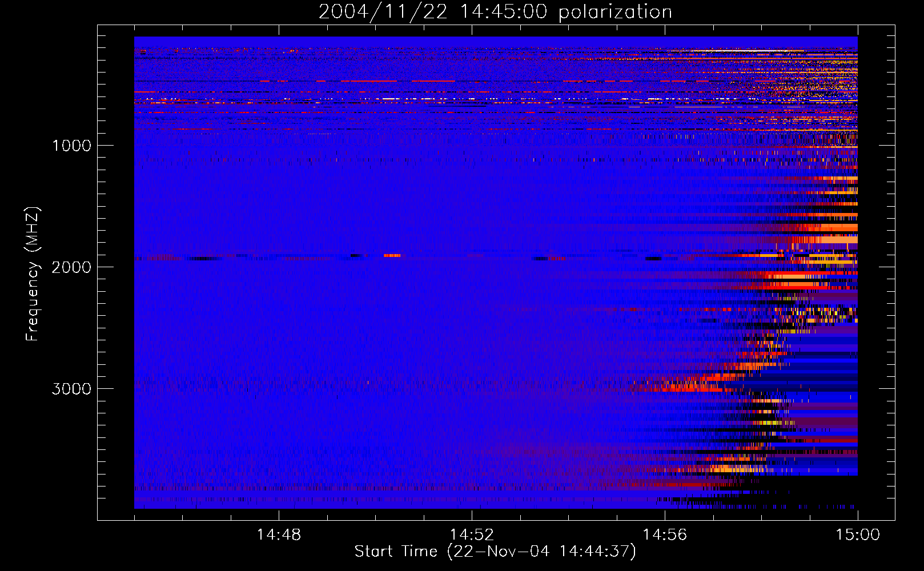Click the 'Start Time (22-Nov-04 14:44:37)' label
924x571 pixels.
pyautogui.click(x=495, y=552)
